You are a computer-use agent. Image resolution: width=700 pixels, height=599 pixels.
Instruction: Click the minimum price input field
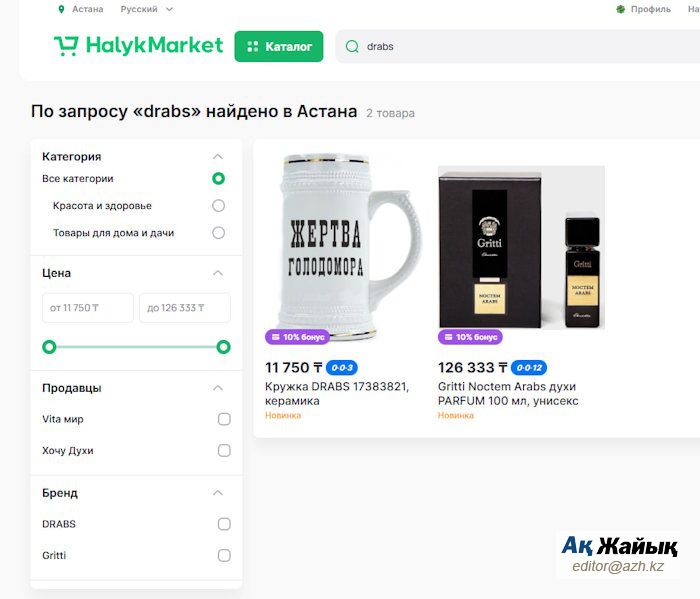tap(88, 308)
